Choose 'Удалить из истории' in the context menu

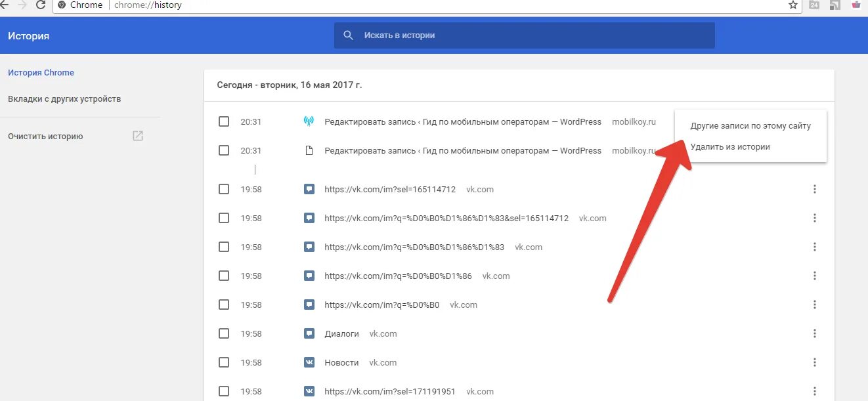(x=750, y=146)
